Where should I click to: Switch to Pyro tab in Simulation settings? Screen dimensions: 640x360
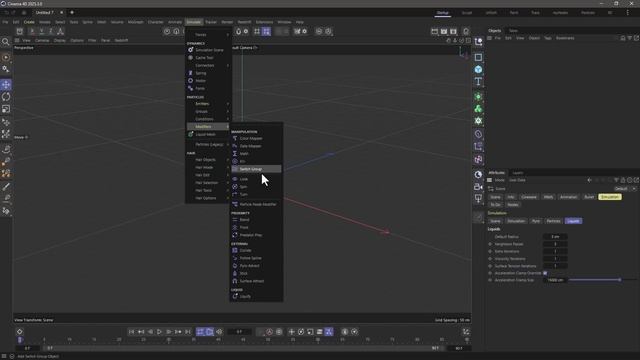tap(536, 221)
